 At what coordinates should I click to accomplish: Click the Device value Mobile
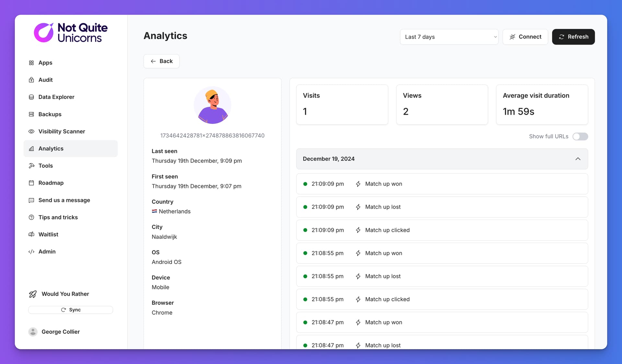coord(160,287)
